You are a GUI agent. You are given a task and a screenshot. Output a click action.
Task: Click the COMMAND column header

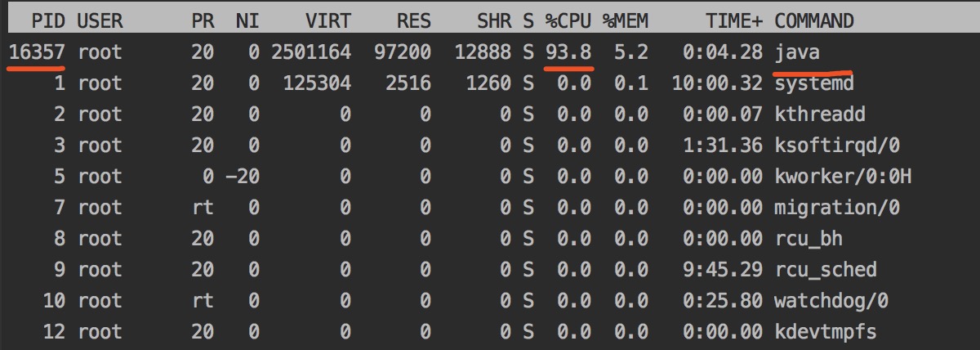coord(813,21)
